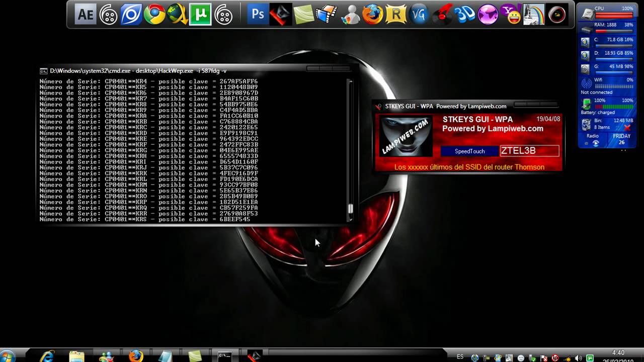This screenshot has height=362, width=644.
Task: Click the SpeedTouch button in STKEYS
Action: [469, 151]
